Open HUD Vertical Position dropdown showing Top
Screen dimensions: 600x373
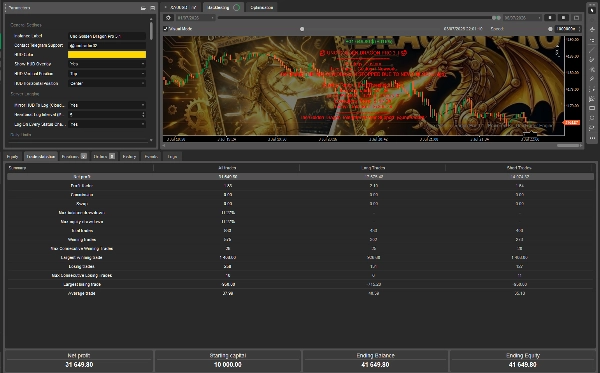[x=107, y=73]
